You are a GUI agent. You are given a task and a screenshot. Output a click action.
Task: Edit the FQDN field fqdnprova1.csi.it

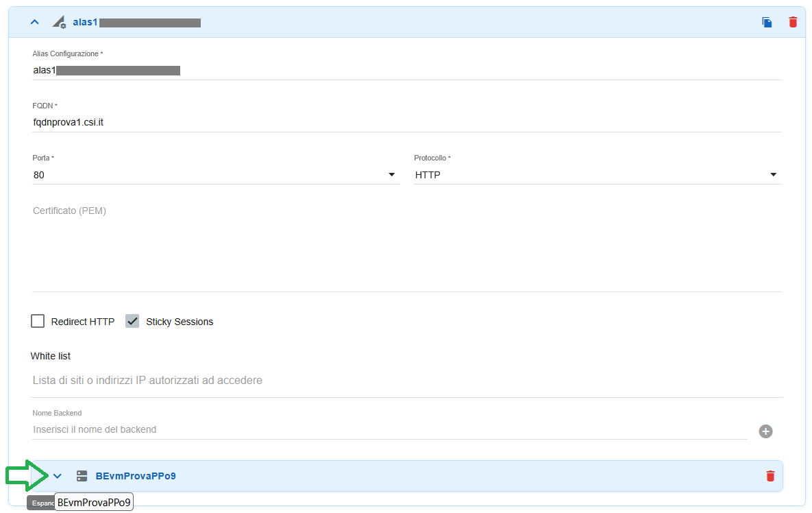click(406, 122)
